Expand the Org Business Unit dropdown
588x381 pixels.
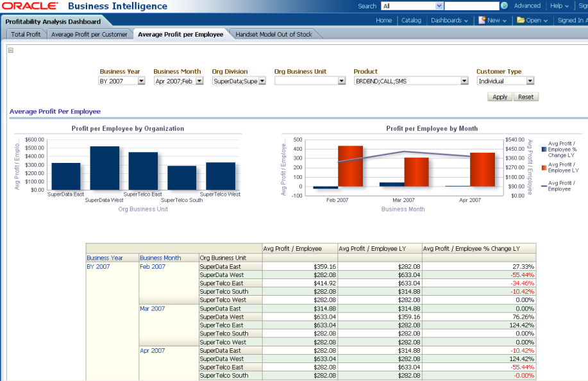tap(341, 81)
